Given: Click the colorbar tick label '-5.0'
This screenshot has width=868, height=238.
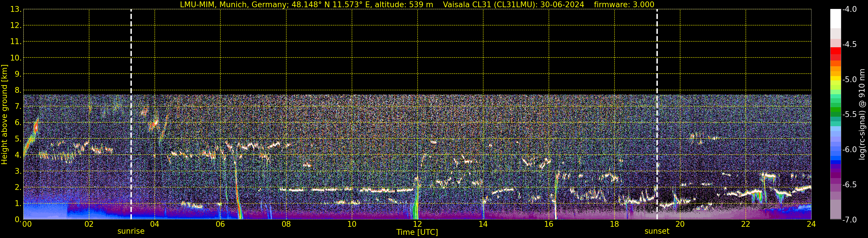Looking at the screenshot, I should point(850,80).
